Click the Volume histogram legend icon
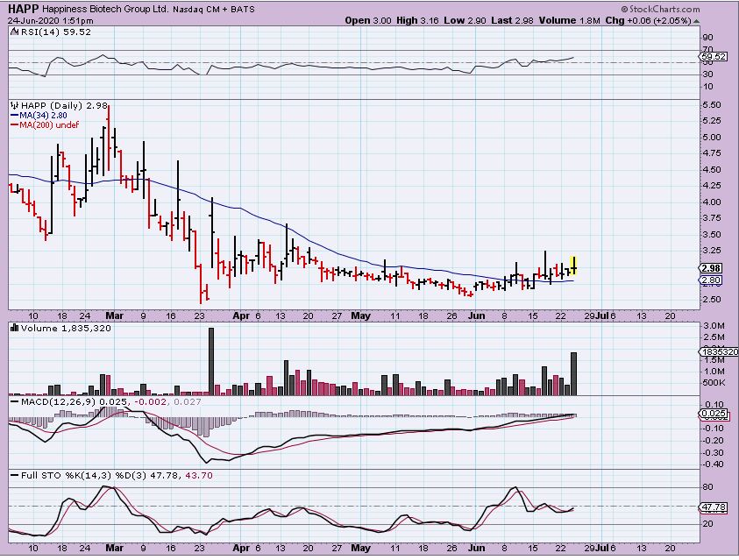The width and height of the screenshot is (739, 560). point(14,328)
